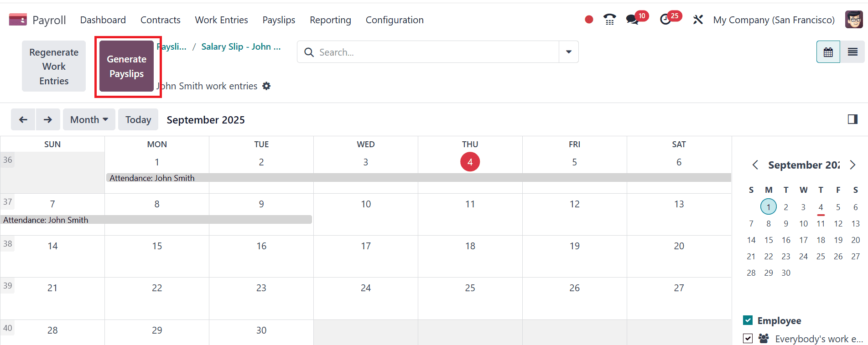This screenshot has height=345, width=868.
Task: Open the VoIP phone icon
Action: click(609, 20)
